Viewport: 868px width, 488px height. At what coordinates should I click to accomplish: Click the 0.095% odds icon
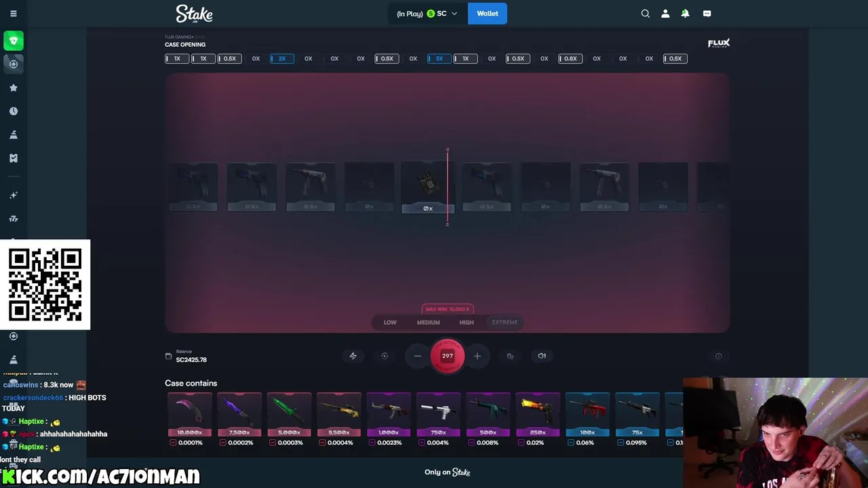coord(620,443)
